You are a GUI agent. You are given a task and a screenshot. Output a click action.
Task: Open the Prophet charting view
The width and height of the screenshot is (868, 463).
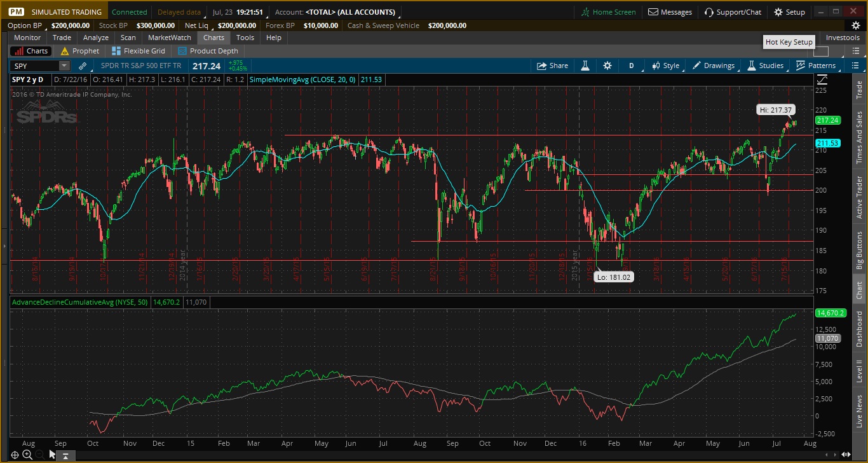[x=80, y=51]
